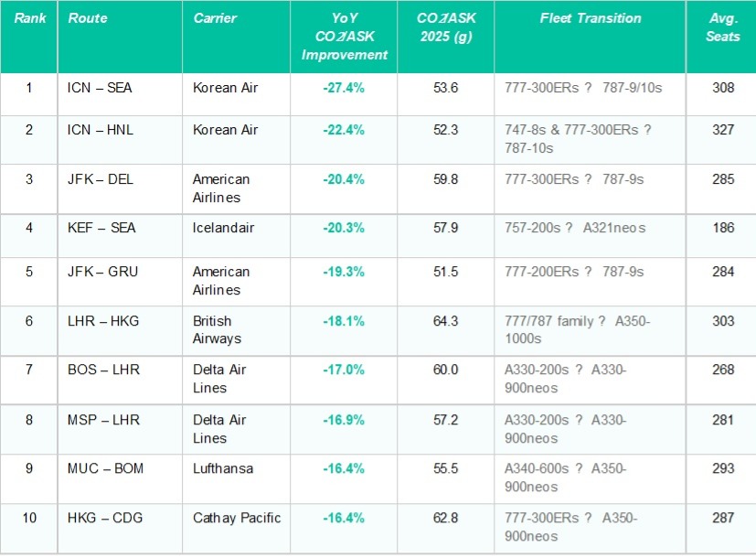Click the Rank column header

[x=29, y=18]
